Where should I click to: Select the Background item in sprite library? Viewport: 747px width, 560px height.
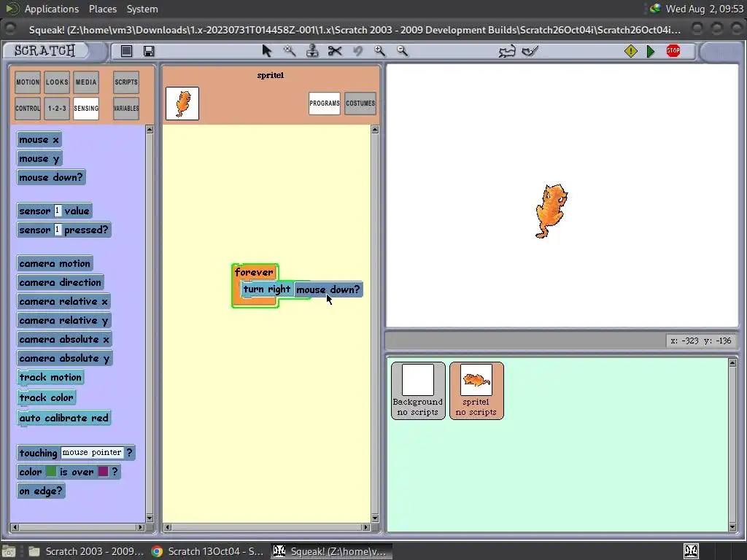tap(418, 391)
